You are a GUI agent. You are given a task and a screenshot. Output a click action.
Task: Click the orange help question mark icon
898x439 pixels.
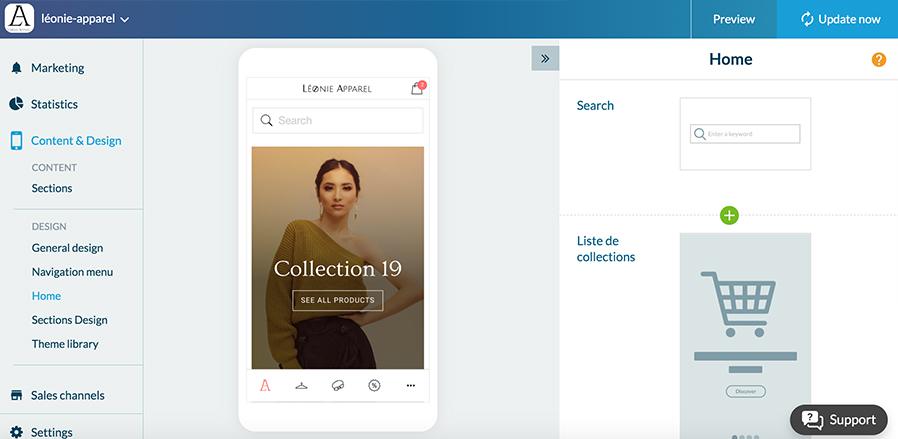click(x=879, y=60)
